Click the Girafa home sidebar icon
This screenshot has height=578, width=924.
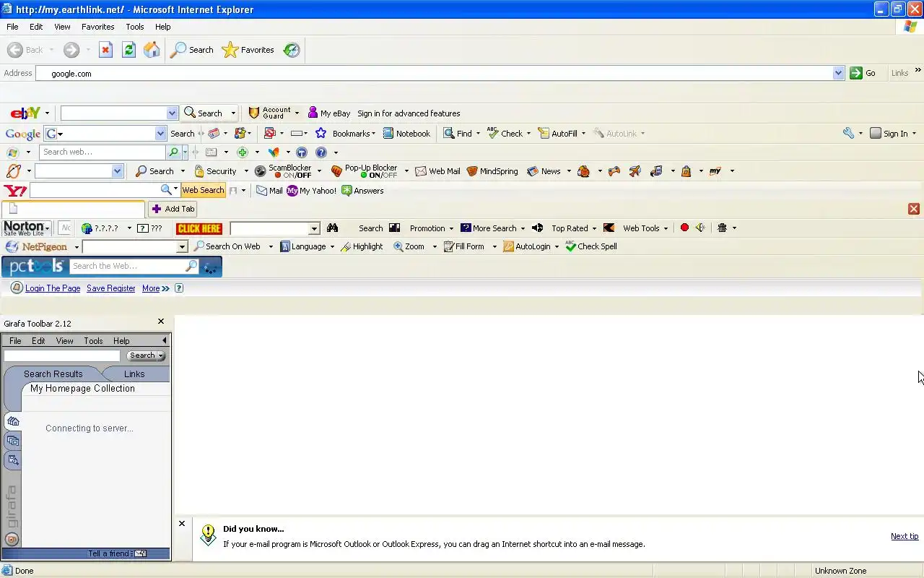click(13, 422)
